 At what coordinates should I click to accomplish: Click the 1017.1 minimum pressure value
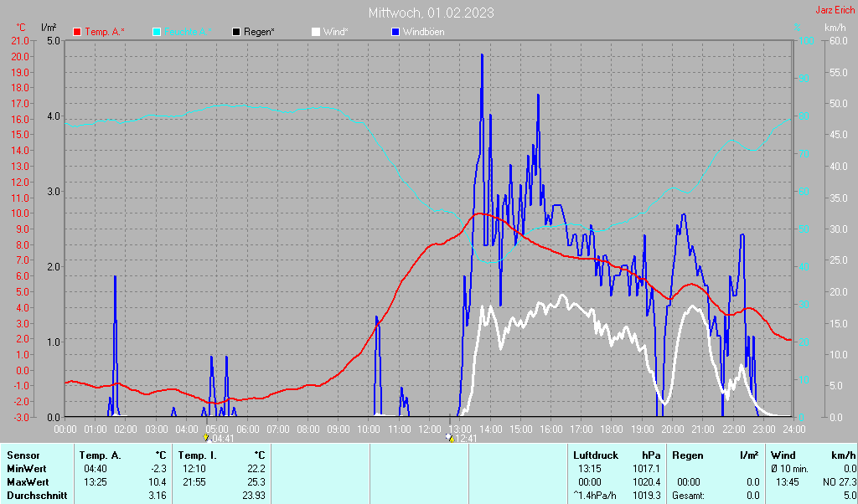[646, 469]
